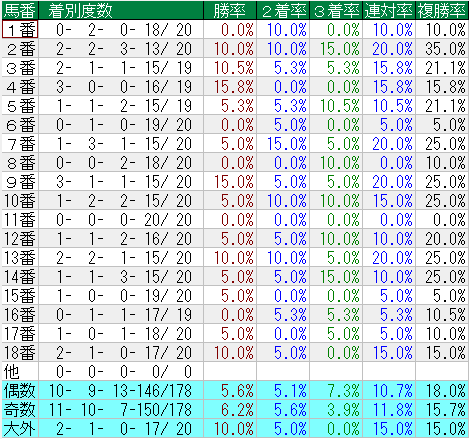
Task: Click 7番's 15.0% 2着率 cell
Action: pos(283,144)
